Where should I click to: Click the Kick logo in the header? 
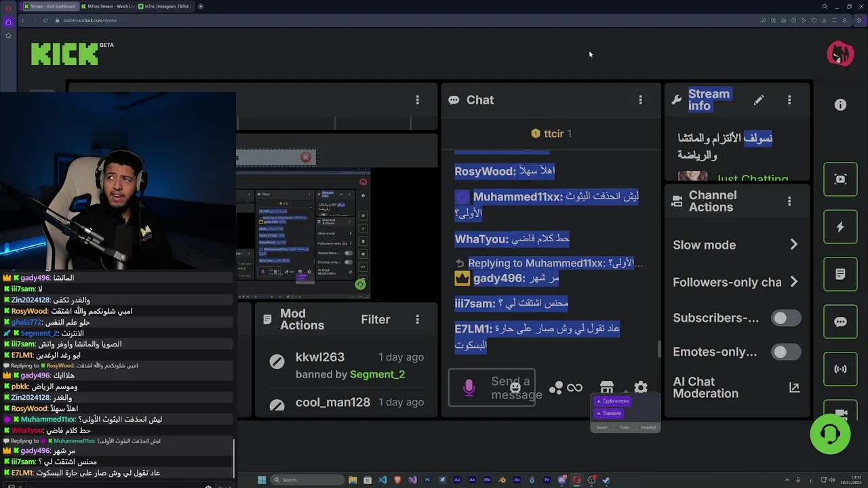click(64, 54)
